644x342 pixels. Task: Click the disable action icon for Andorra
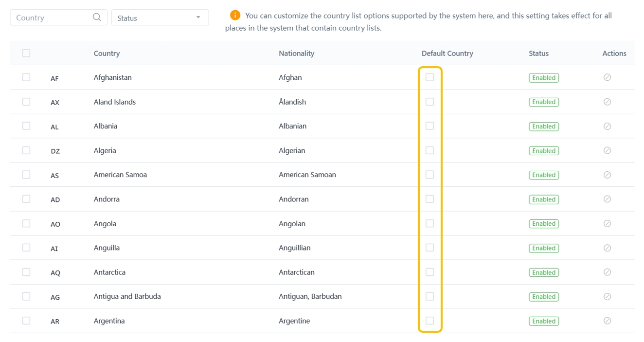[607, 199]
